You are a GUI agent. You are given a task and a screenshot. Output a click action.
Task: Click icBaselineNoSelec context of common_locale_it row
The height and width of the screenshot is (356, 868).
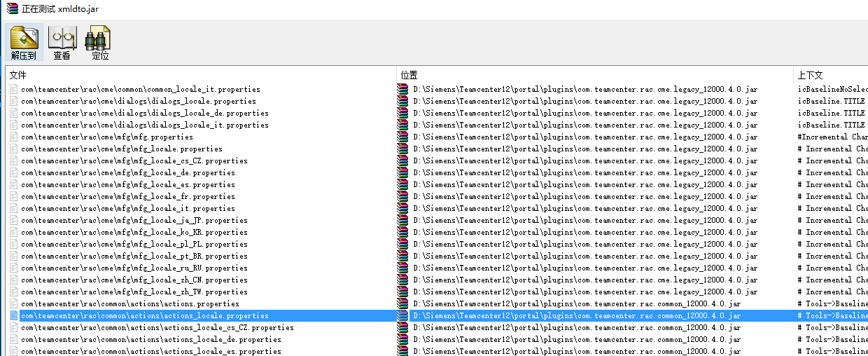point(832,89)
